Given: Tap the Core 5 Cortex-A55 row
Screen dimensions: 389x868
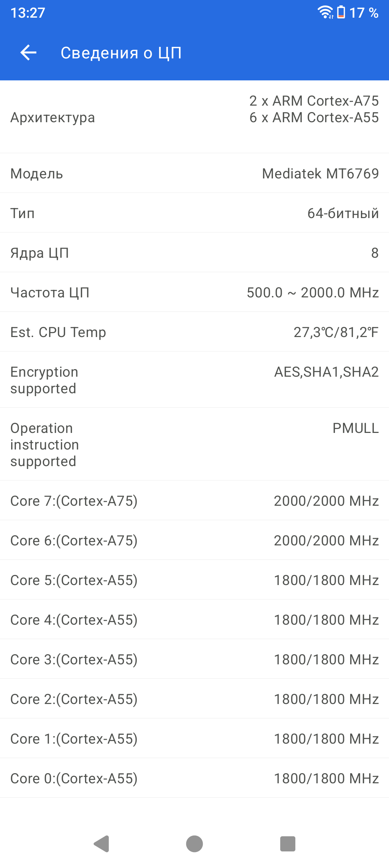Looking at the screenshot, I should point(194,580).
